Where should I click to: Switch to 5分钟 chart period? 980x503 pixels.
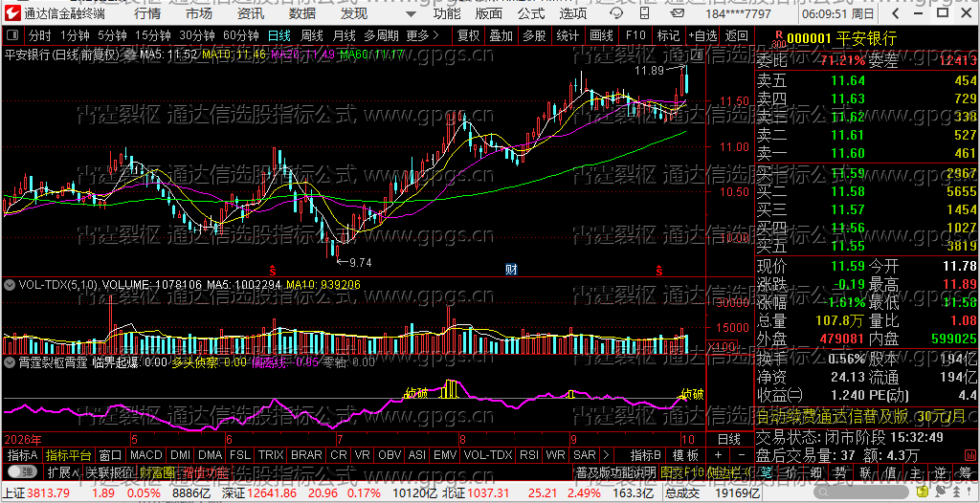pyautogui.click(x=112, y=35)
